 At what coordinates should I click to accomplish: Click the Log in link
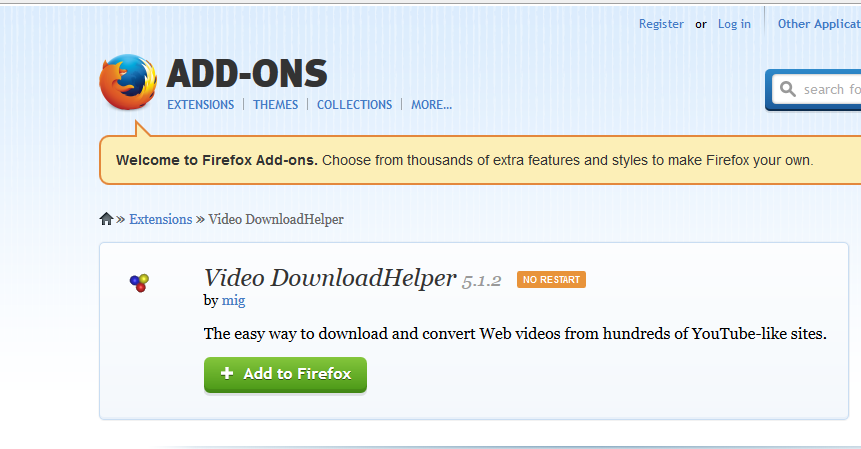pyautogui.click(x=734, y=24)
